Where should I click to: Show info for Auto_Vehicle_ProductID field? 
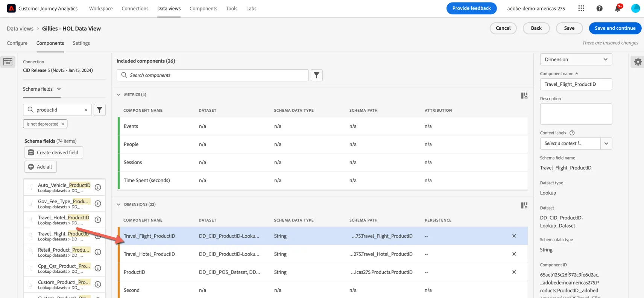click(98, 187)
